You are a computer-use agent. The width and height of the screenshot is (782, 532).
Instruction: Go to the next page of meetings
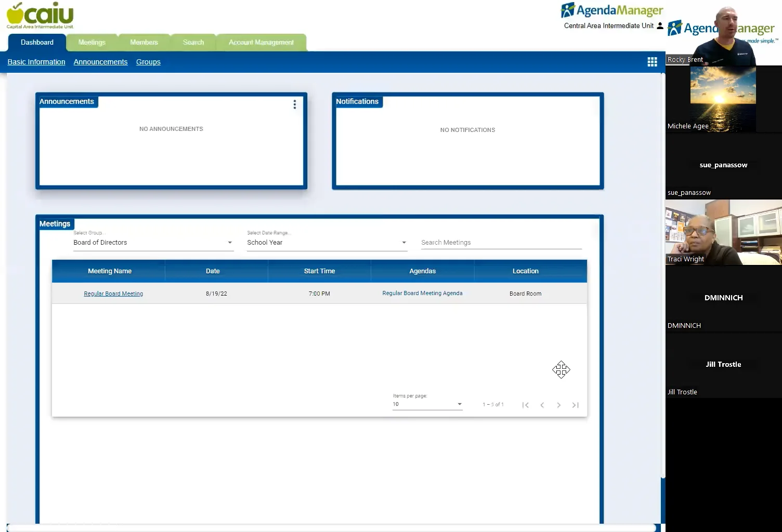point(559,405)
